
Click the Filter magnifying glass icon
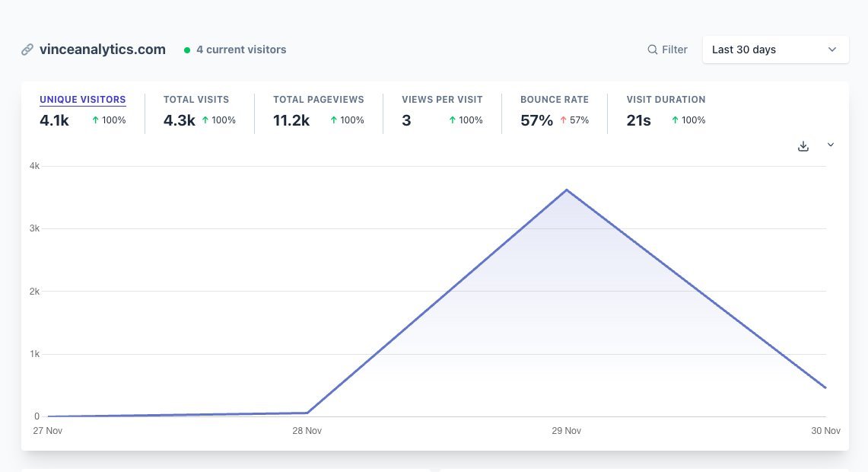[x=652, y=49]
